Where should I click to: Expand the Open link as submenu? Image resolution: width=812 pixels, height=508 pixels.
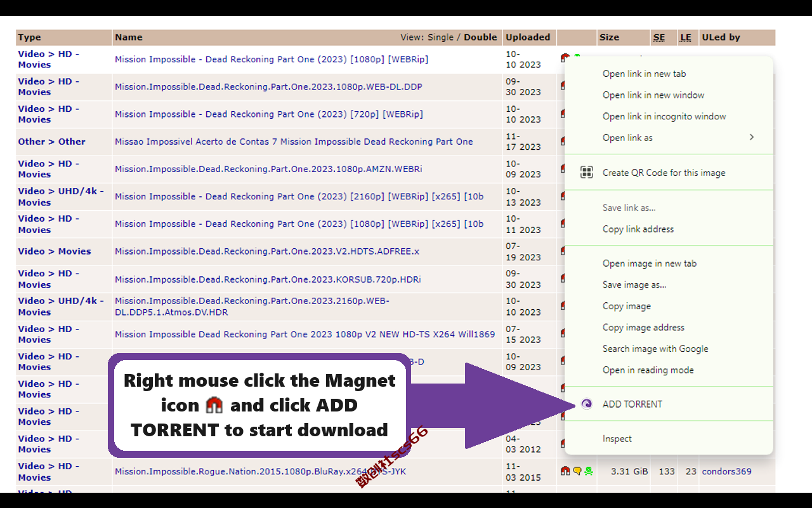coord(669,138)
